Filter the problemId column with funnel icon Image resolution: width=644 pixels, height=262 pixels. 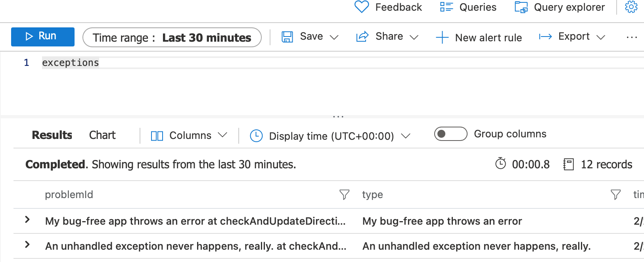pyautogui.click(x=343, y=195)
